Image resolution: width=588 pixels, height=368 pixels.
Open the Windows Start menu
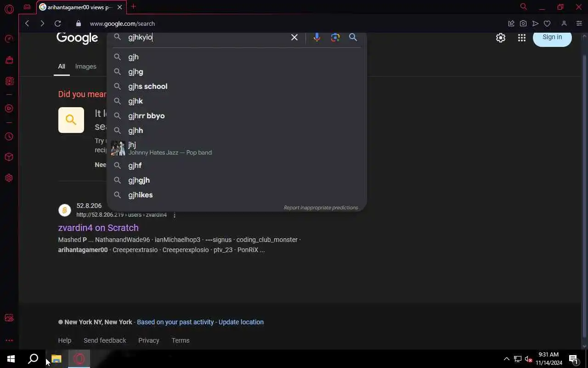click(x=11, y=359)
